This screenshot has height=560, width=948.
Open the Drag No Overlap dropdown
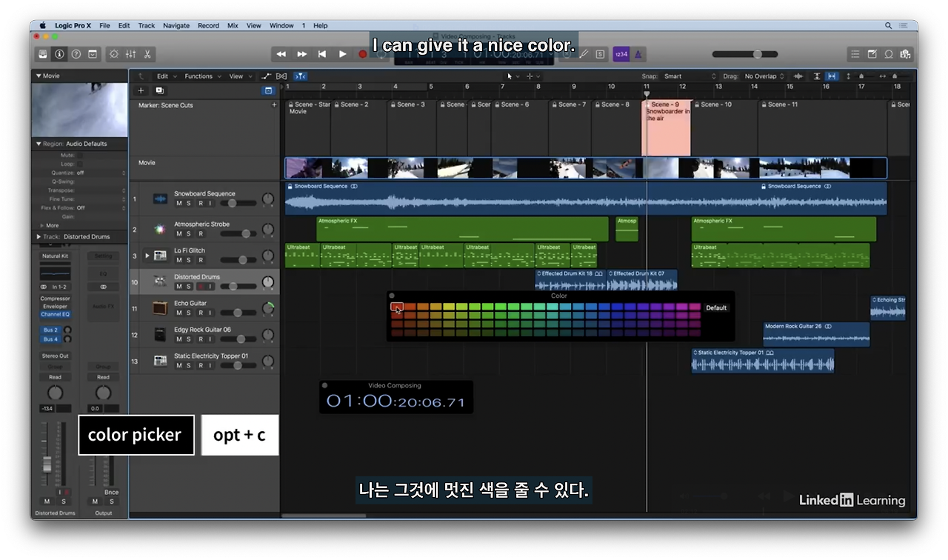coord(764,76)
